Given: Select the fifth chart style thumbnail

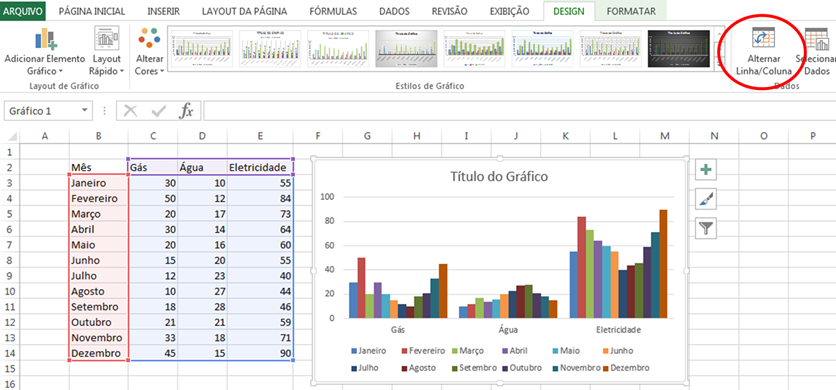Looking at the screenshot, I should pyautogui.click(x=475, y=48).
